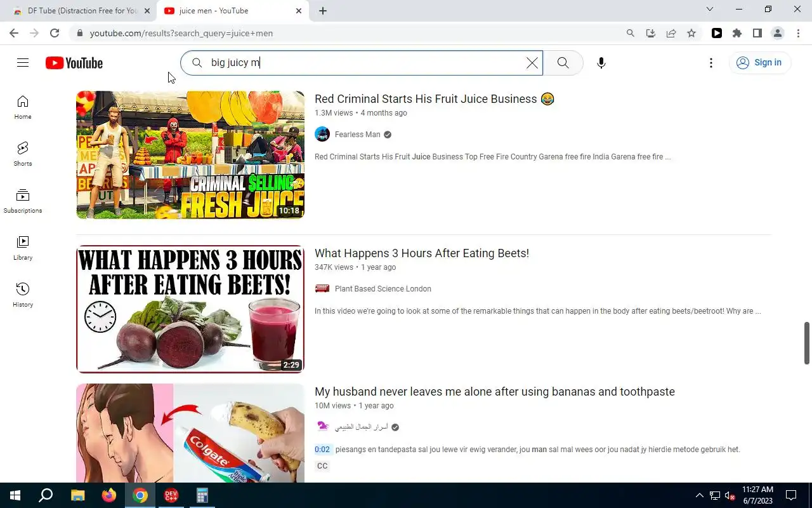Open File Explorer from taskbar
The height and width of the screenshot is (508, 812).
77,495
